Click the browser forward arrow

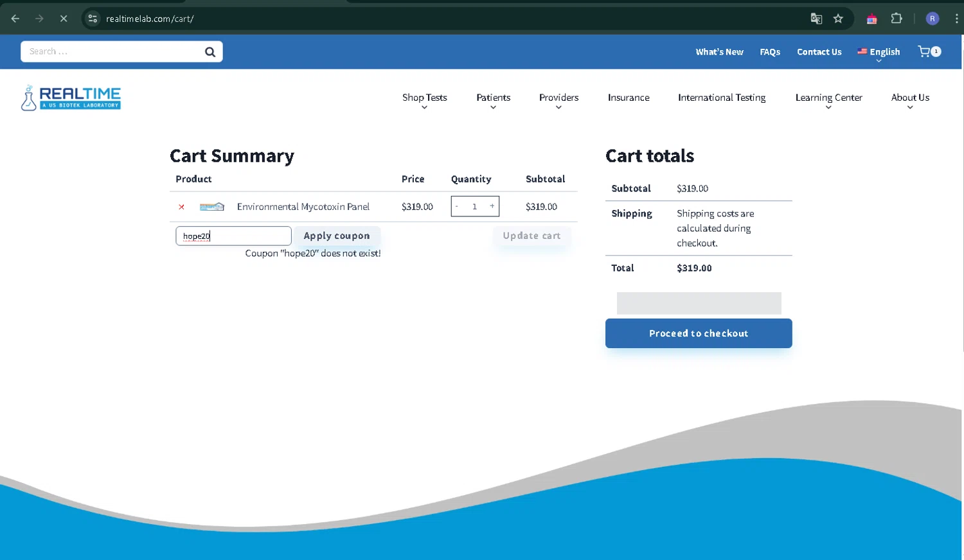pos(39,19)
